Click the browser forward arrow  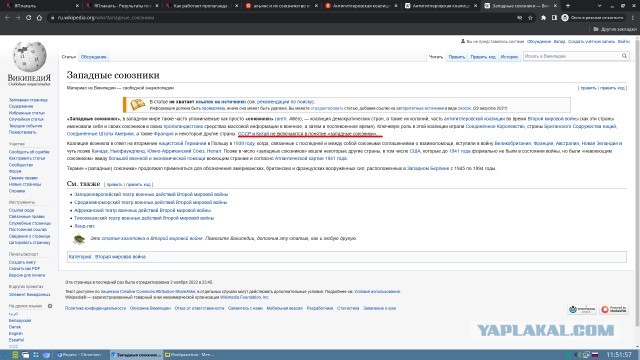[x=18, y=18]
